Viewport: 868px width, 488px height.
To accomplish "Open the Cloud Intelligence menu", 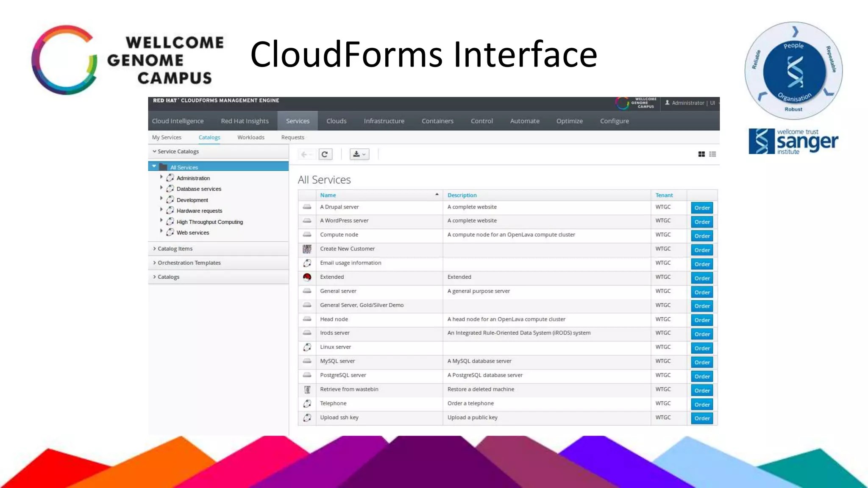I will pos(178,121).
